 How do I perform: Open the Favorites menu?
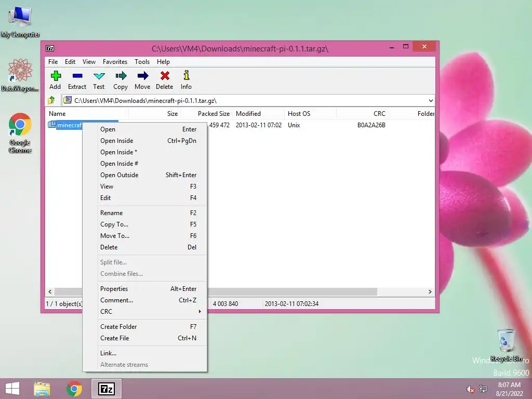tap(115, 62)
